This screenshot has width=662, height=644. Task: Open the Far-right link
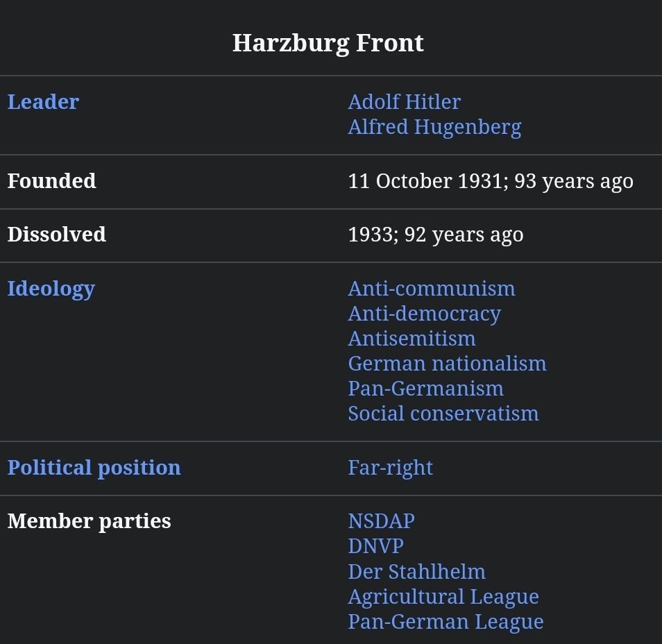click(x=390, y=468)
